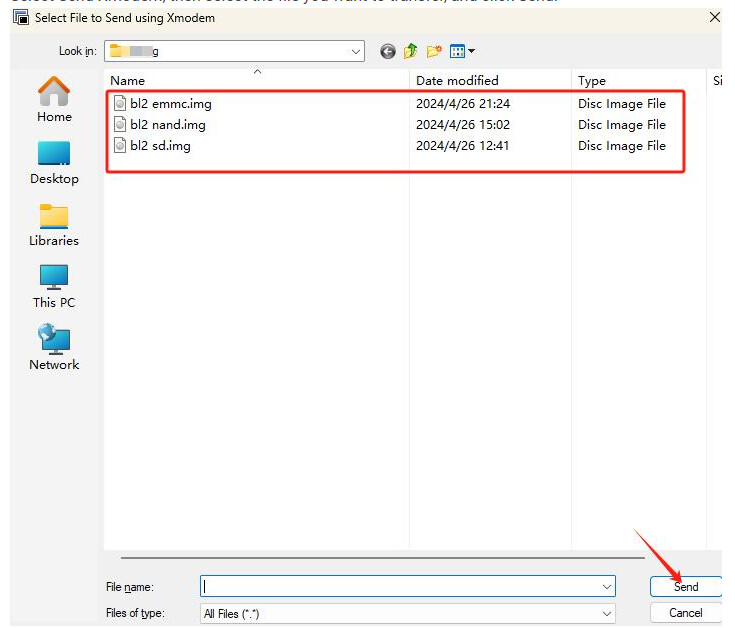Image resolution: width=735 pixels, height=628 pixels.
Task: Expand the File name dropdown arrow
Action: point(607,587)
